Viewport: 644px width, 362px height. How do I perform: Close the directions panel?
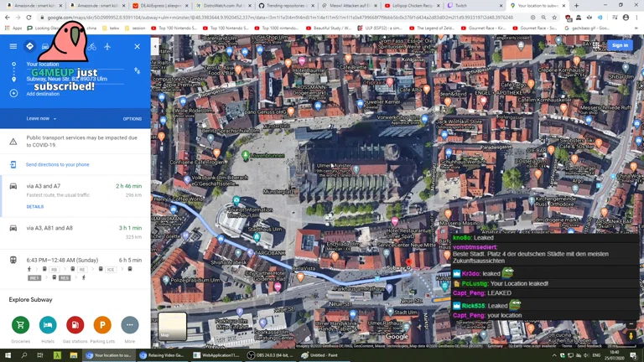click(x=137, y=46)
